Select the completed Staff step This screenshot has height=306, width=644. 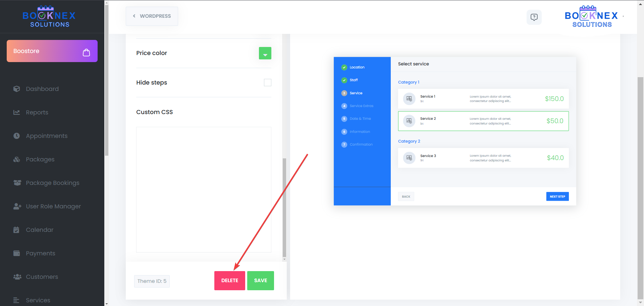pyautogui.click(x=353, y=80)
